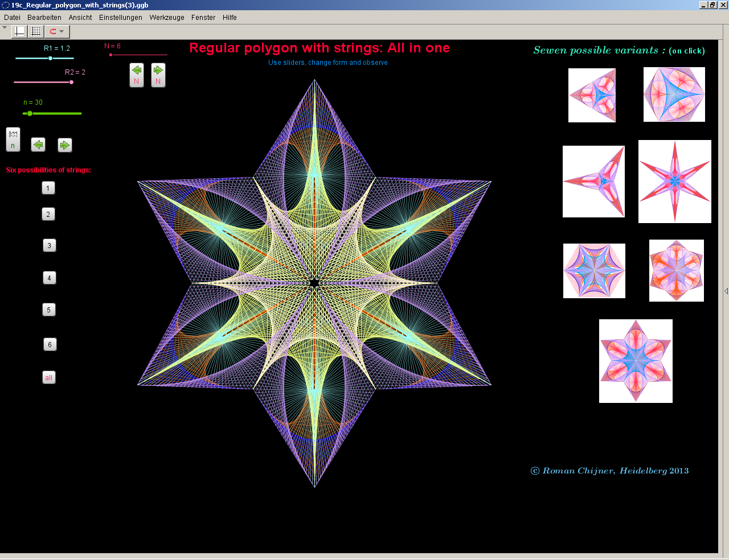The image size is (729, 560).
Task: Select string possibility button 4
Action: point(49,278)
